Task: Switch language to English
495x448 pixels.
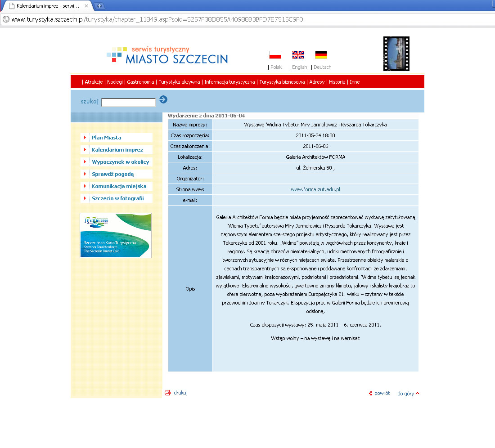Action: (x=300, y=67)
